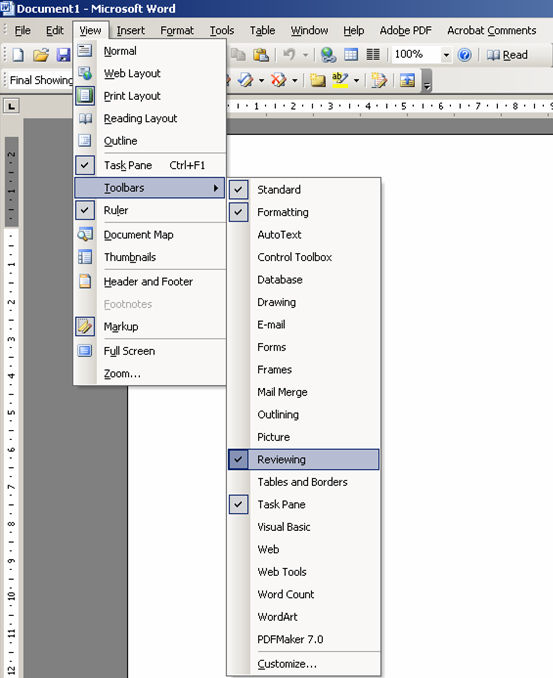Screen dimensions: 553x678
Task: Click the Read button
Action: pyautogui.click(x=507, y=55)
